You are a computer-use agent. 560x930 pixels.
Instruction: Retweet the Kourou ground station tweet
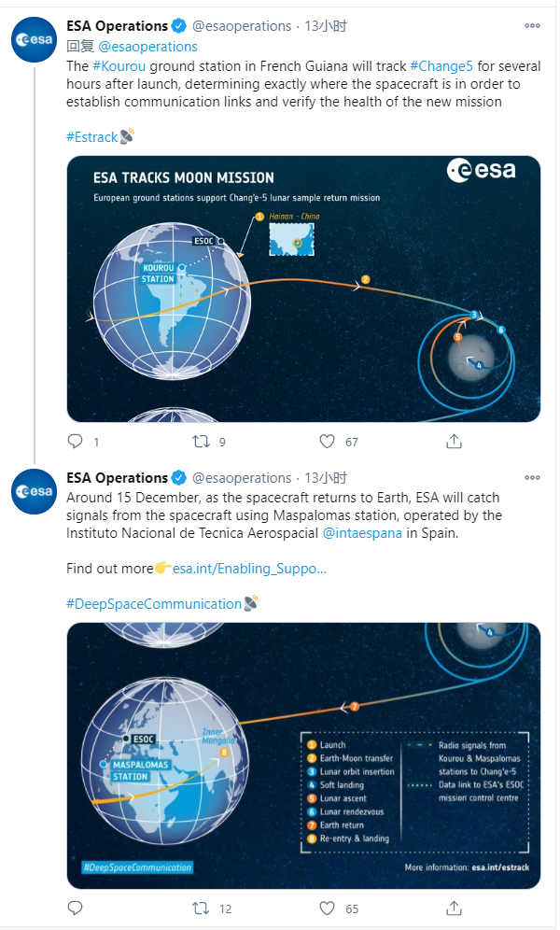pos(201,442)
